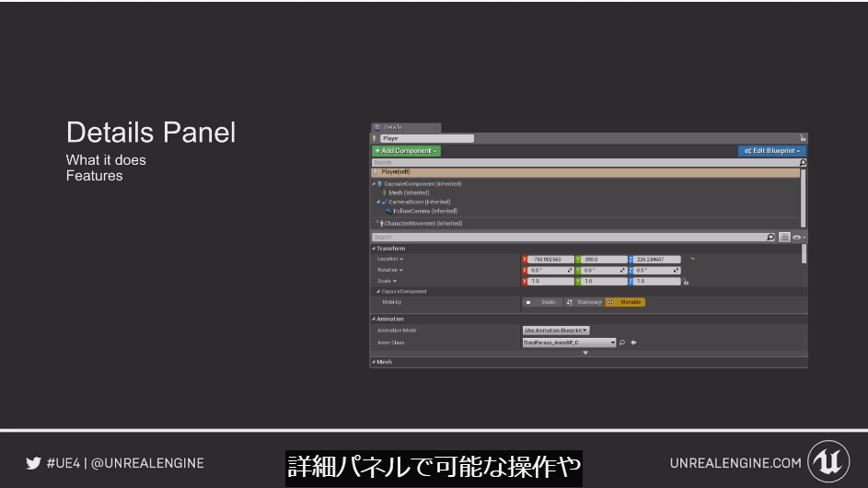Click the magnifier icon in the components search bar
This screenshot has width=868, height=488.
(803, 162)
